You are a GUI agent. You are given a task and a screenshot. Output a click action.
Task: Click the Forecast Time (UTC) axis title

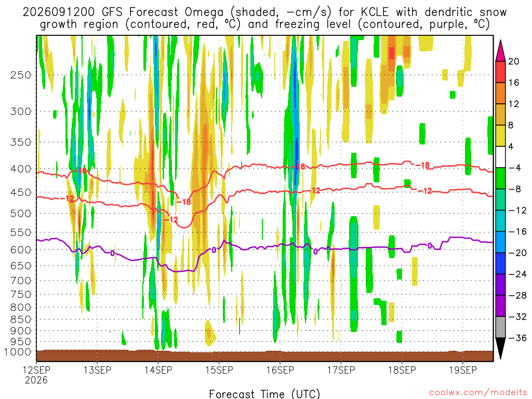264,394
